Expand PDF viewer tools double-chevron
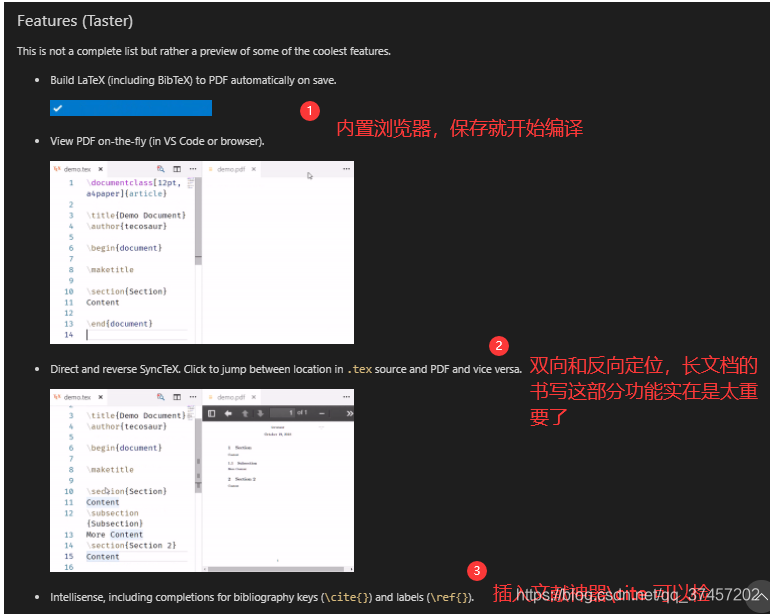The height and width of the screenshot is (614, 770). pos(349,413)
